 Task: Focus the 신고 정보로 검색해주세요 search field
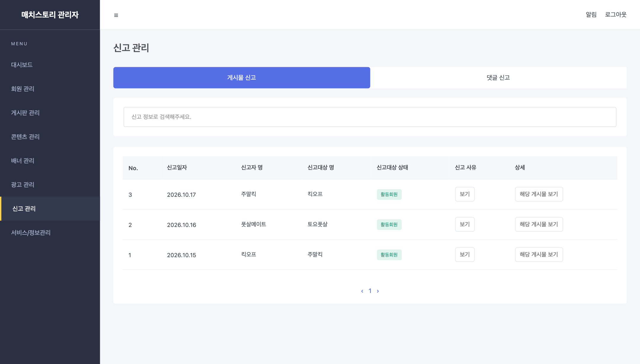(370, 117)
